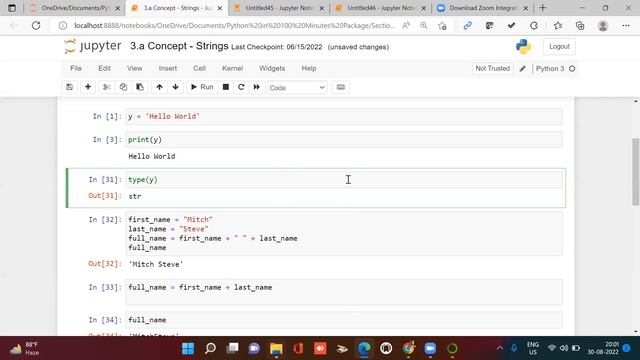Click cell In [34] containing full_name
640x360 pixels.
pos(344,320)
